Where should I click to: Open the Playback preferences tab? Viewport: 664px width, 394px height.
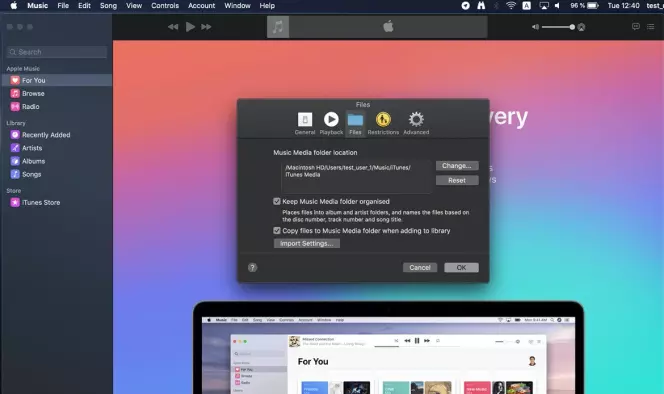331,123
